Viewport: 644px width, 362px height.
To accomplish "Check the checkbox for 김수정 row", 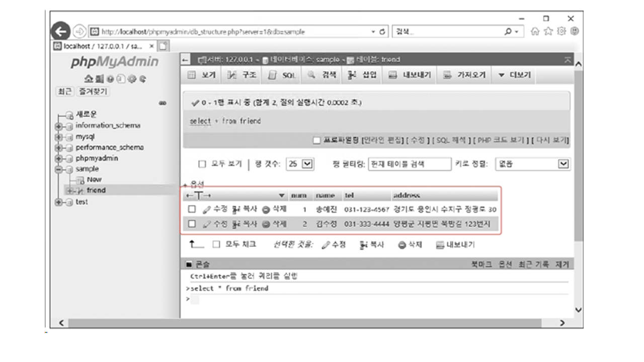I will (x=192, y=224).
